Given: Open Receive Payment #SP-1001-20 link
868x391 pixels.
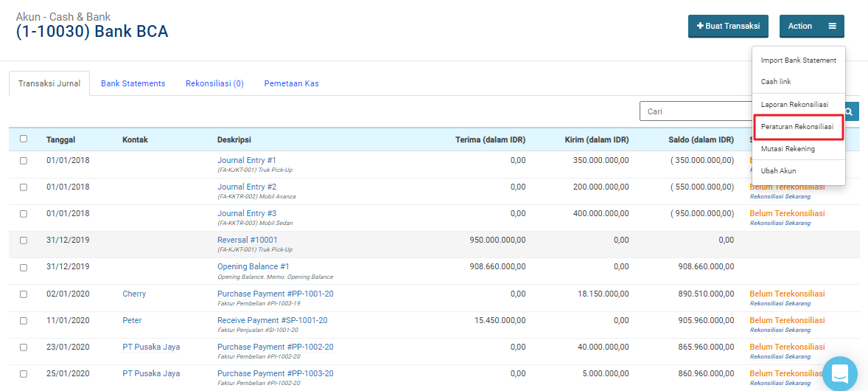Looking at the screenshot, I should (x=273, y=321).
